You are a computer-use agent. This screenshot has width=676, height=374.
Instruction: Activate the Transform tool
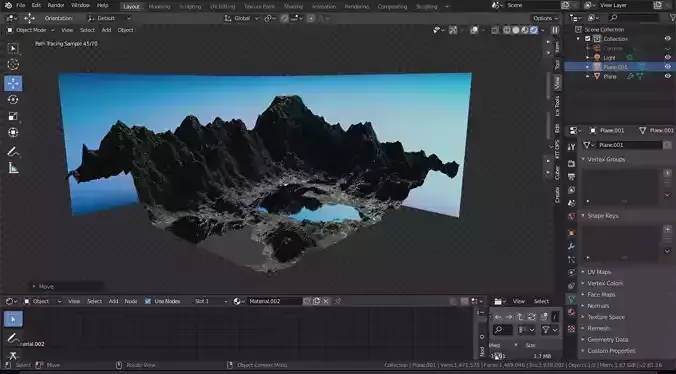13,133
